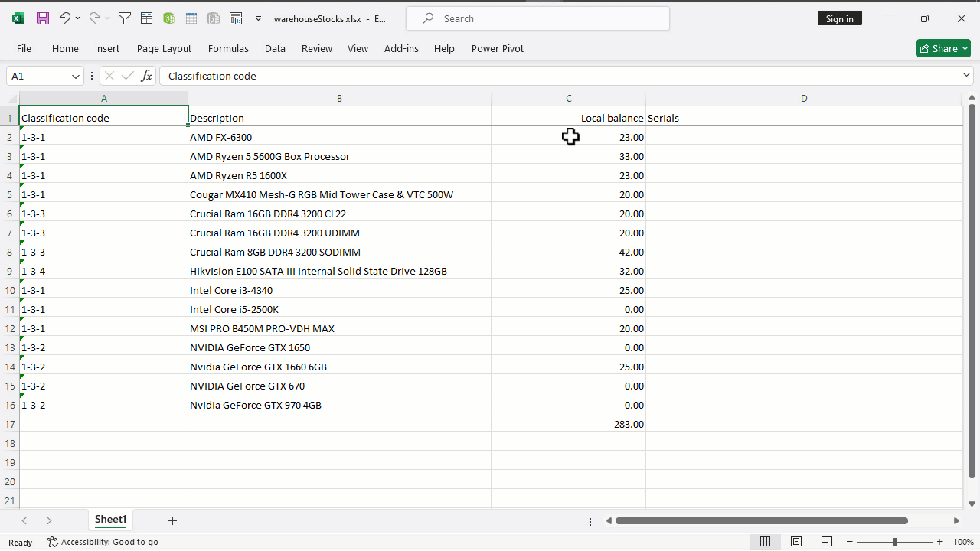Open Customize Quick Access Toolbar dropdown
Viewport: 980px width, 551px height.
[x=259, y=18]
